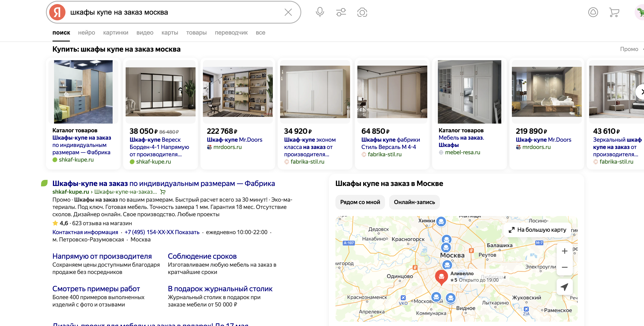This screenshot has height=326, width=644.
Task: Open the Alice assistant icon in the header
Action: click(x=593, y=12)
